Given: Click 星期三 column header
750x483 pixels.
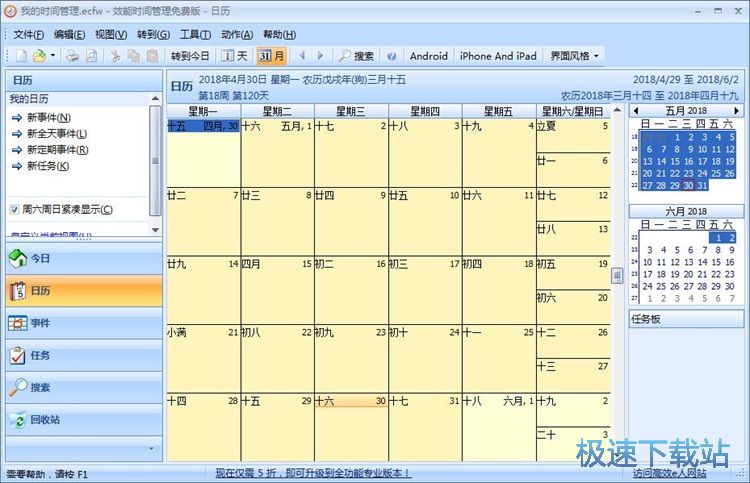Looking at the screenshot, I should [351, 111].
